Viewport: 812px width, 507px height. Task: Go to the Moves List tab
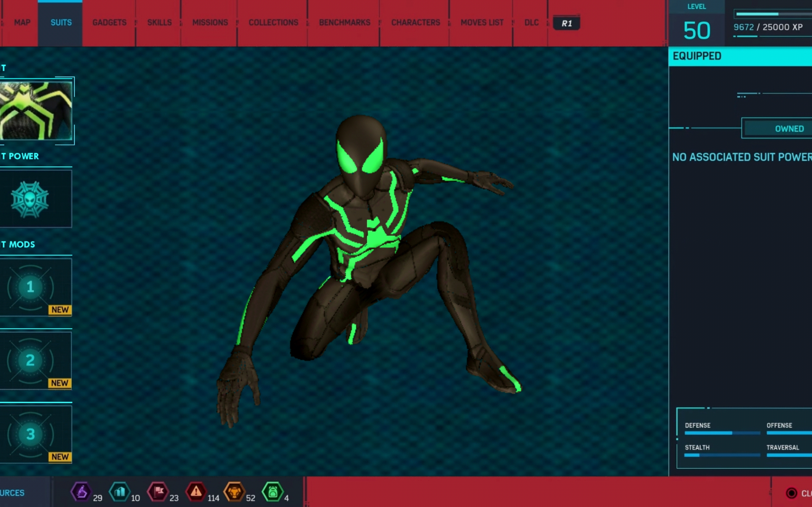click(482, 22)
